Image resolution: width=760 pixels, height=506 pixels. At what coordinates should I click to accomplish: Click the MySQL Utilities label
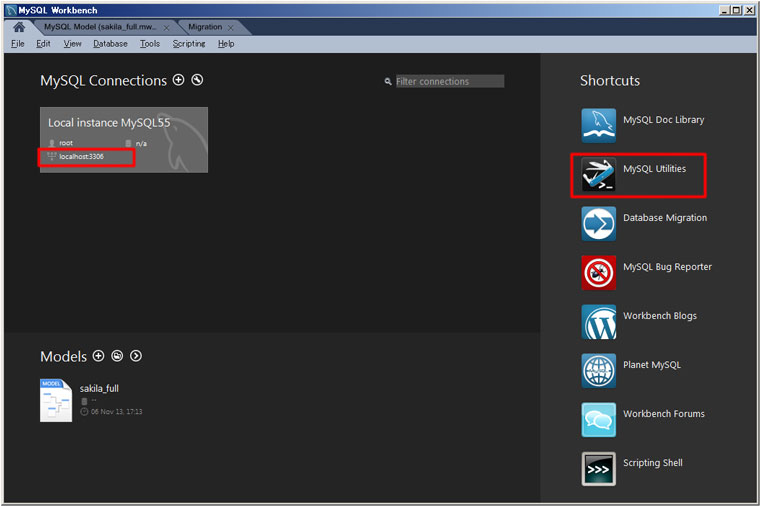click(x=654, y=169)
